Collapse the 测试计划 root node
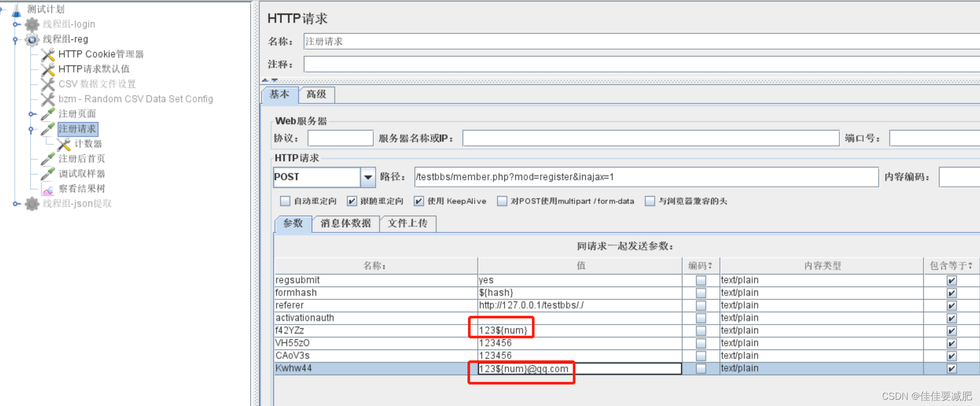Screen dimensions: 980x406 (x=2, y=9)
